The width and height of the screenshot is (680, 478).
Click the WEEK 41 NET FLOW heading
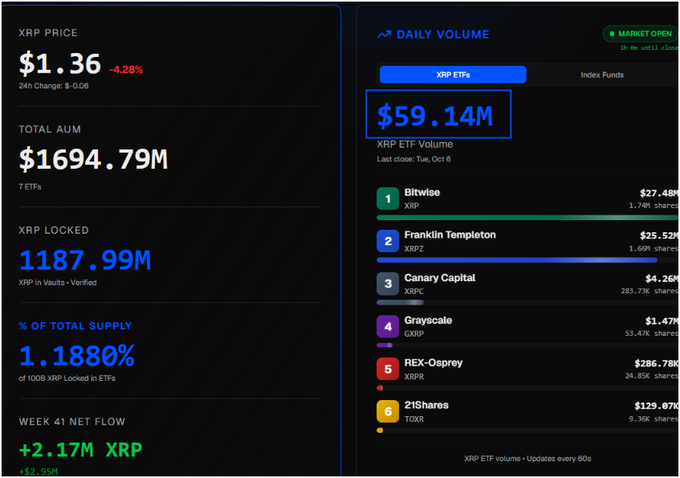(72, 422)
